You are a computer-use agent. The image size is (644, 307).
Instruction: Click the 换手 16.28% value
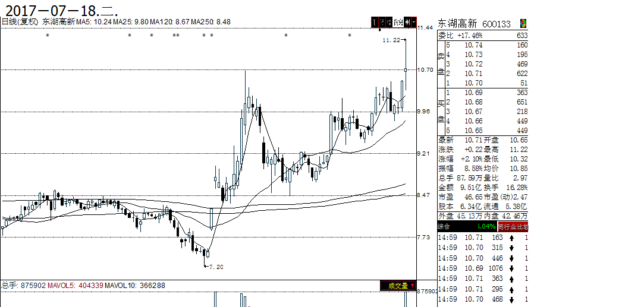point(517,187)
